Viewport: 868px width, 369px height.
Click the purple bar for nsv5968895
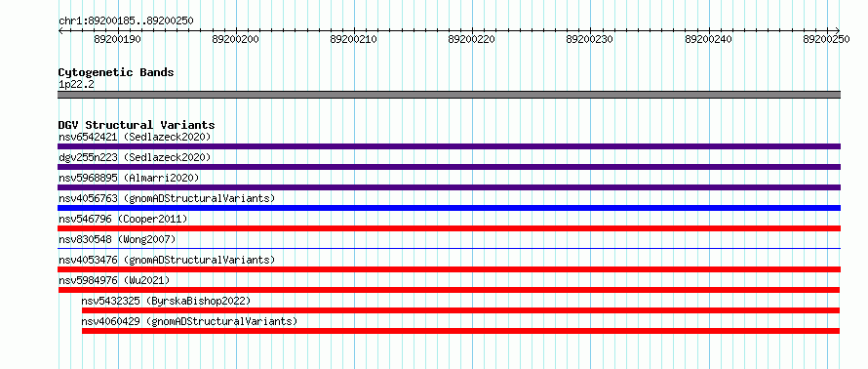coord(449,187)
